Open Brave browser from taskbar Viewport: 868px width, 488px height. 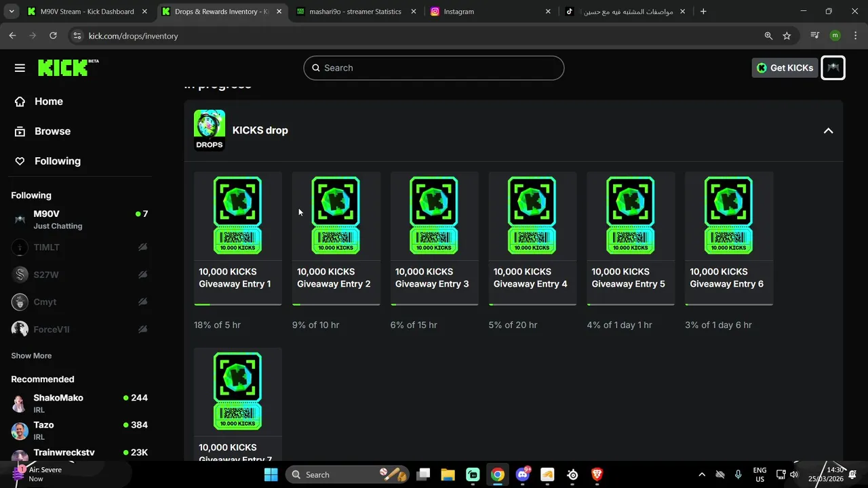[x=597, y=474]
